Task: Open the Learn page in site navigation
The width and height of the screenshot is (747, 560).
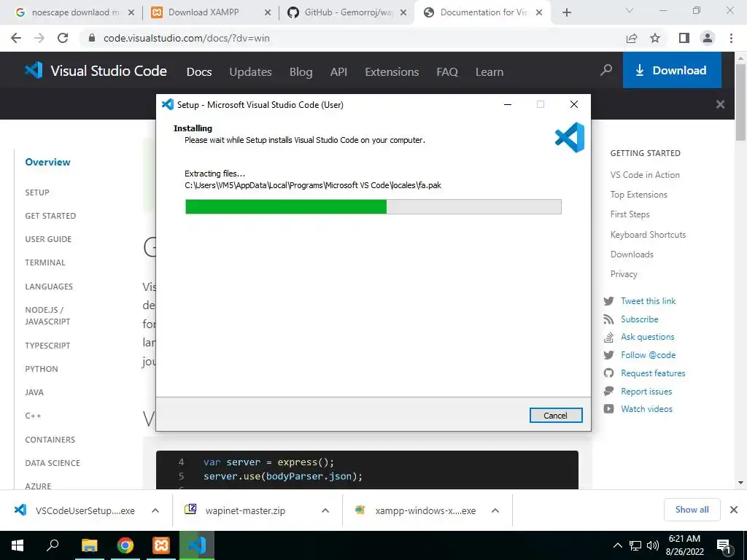Action: [489, 72]
